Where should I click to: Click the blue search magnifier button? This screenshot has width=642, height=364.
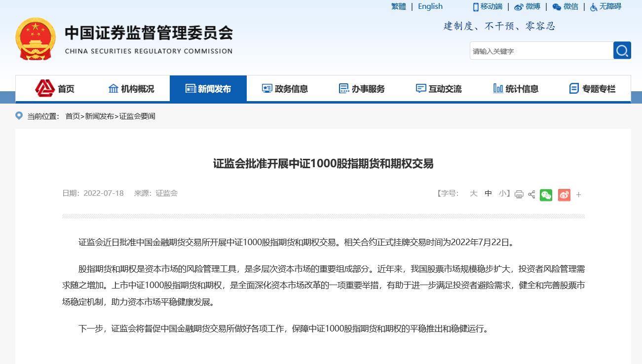click(622, 51)
